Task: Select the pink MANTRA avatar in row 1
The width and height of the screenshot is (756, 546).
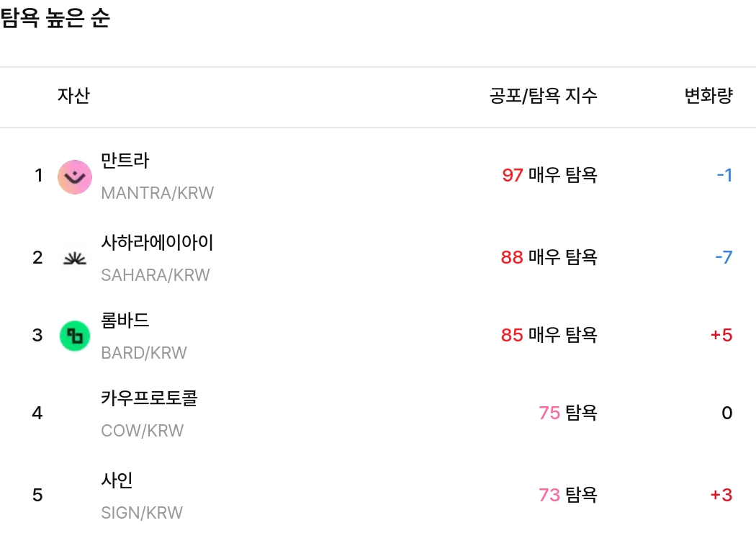Action: point(74,176)
